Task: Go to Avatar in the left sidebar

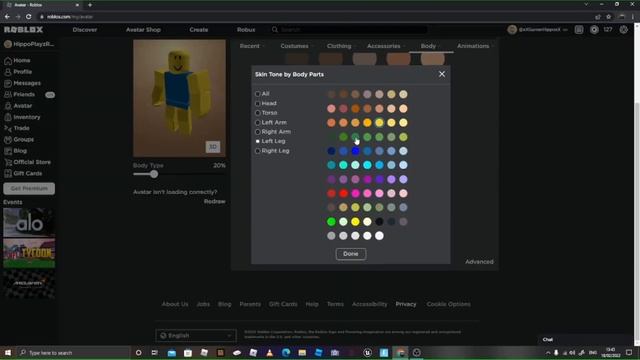Action: tap(18, 106)
